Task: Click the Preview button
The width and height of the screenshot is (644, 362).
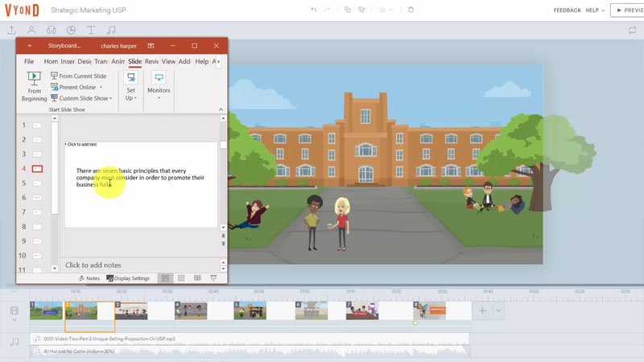Action: 628,10
